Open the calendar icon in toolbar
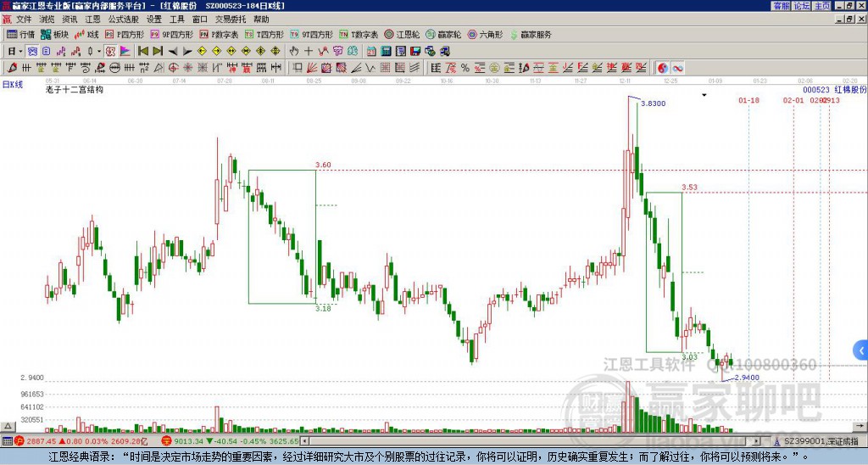The image size is (868, 465). pyautogui.click(x=371, y=51)
